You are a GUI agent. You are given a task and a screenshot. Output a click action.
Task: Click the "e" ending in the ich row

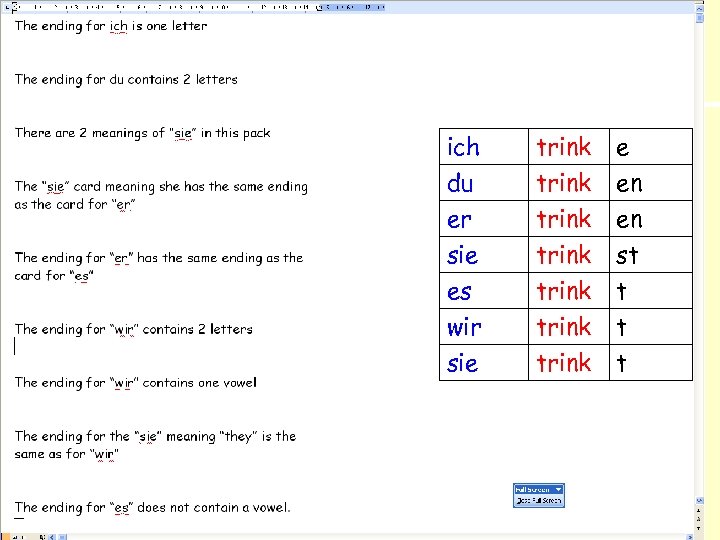(623, 149)
